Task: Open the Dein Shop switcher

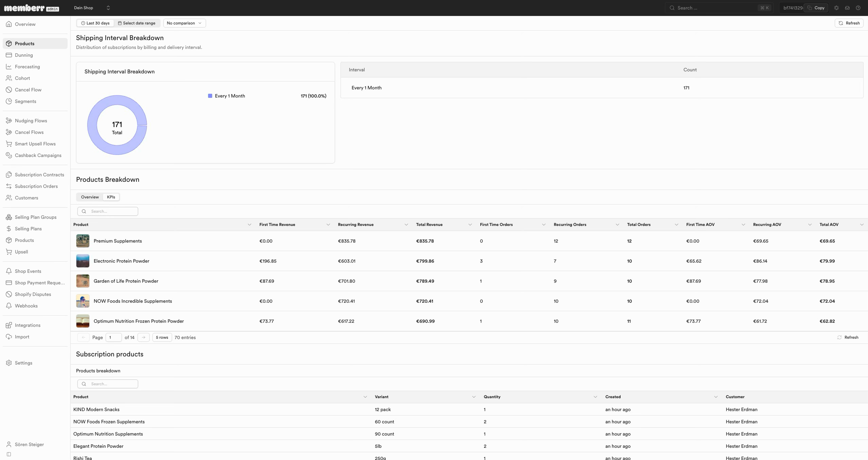Action: (92, 8)
